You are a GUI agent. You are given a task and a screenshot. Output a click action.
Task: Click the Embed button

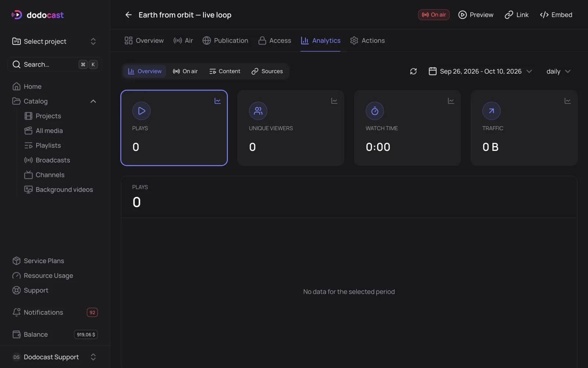point(556,15)
